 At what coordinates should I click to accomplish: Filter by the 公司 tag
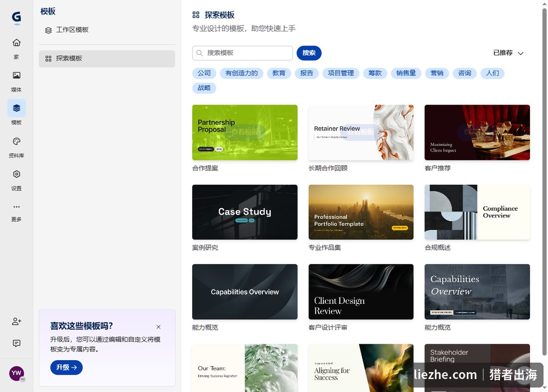(204, 73)
